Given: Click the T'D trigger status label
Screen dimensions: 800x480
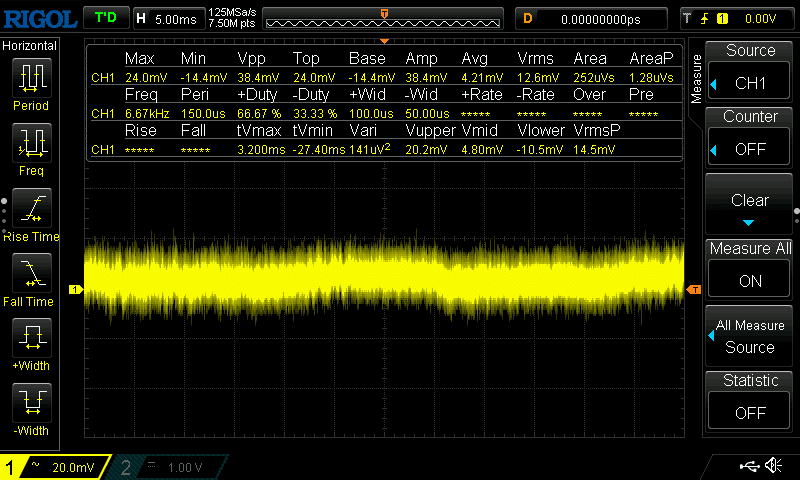Looking at the screenshot, I should click(x=104, y=18).
